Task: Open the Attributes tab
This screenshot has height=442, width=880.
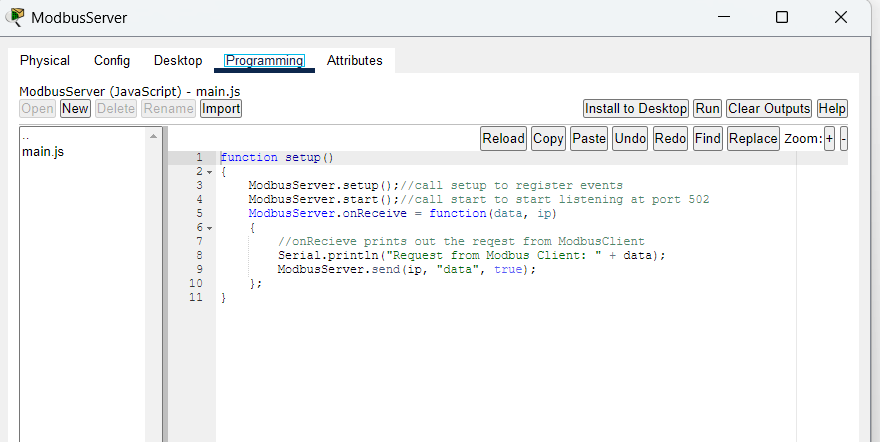Action: click(355, 61)
